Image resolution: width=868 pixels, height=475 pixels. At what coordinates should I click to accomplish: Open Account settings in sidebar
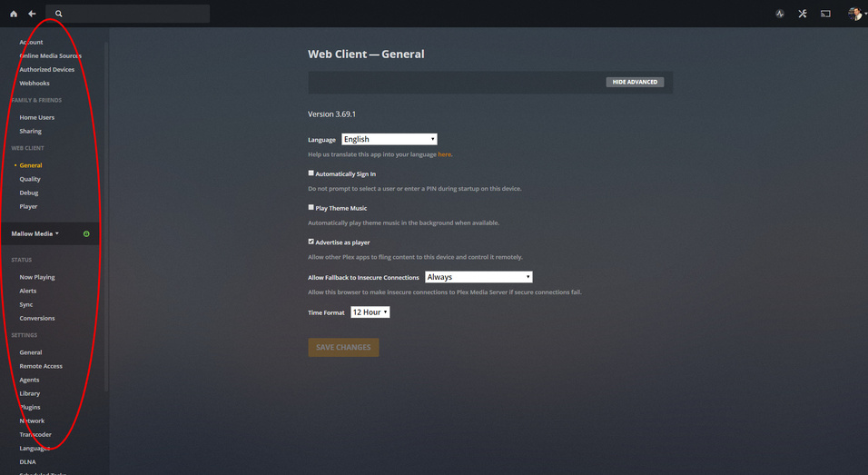[31, 42]
